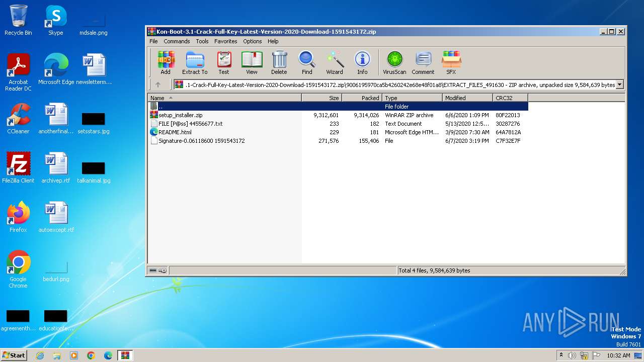The width and height of the screenshot is (644, 362).
Task: Open Internet Explorer from the taskbar
Action: [x=40, y=355]
